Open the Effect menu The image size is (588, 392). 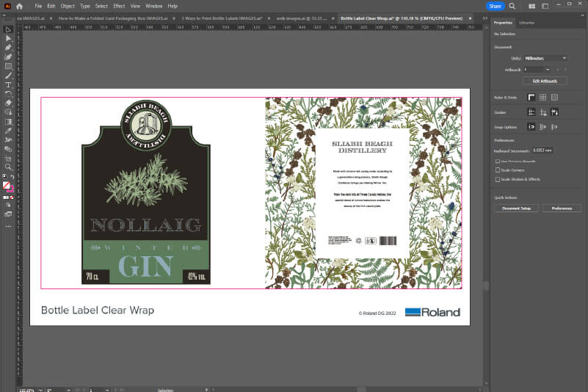[x=119, y=6]
